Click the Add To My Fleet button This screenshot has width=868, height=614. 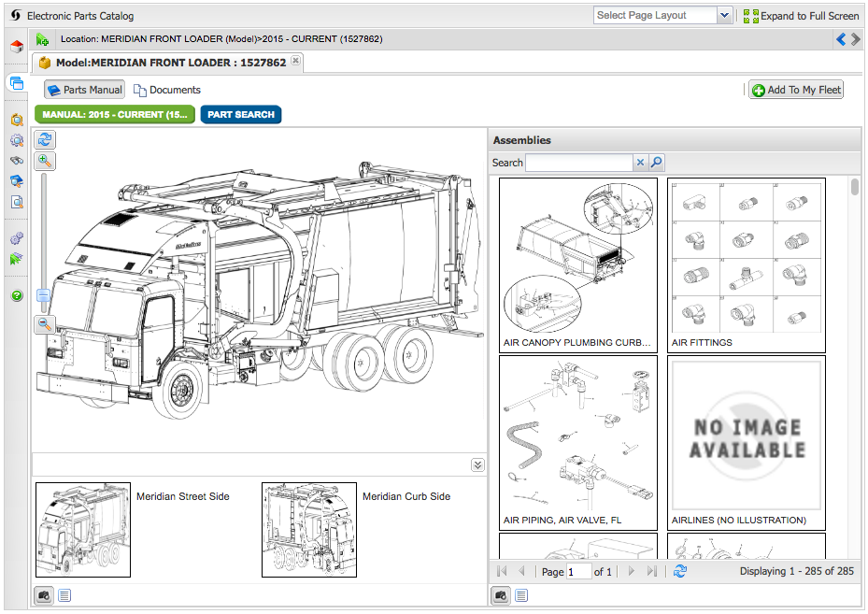796,90
